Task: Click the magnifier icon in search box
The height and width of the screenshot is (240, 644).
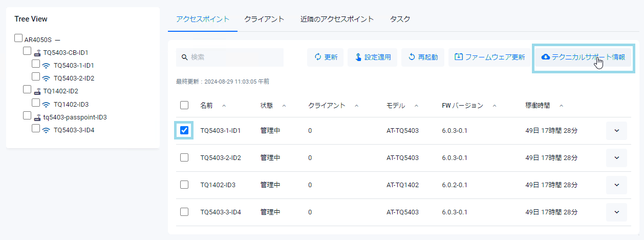Action: [x=184, y=57]
